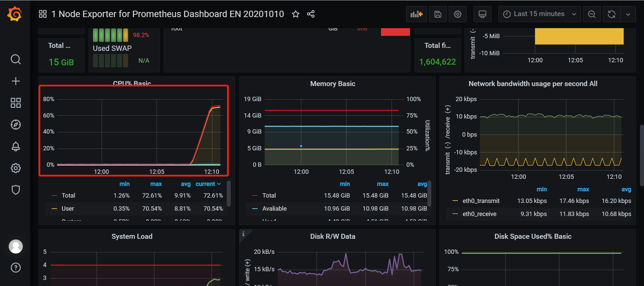Click the 15 GiB total memory value

[61, 62]
